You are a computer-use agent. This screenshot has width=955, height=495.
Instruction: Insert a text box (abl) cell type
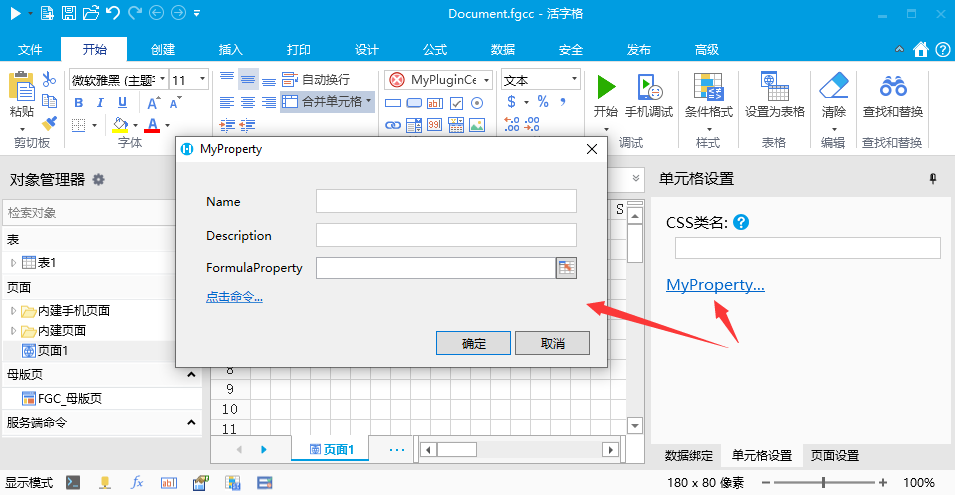point(435,103)
